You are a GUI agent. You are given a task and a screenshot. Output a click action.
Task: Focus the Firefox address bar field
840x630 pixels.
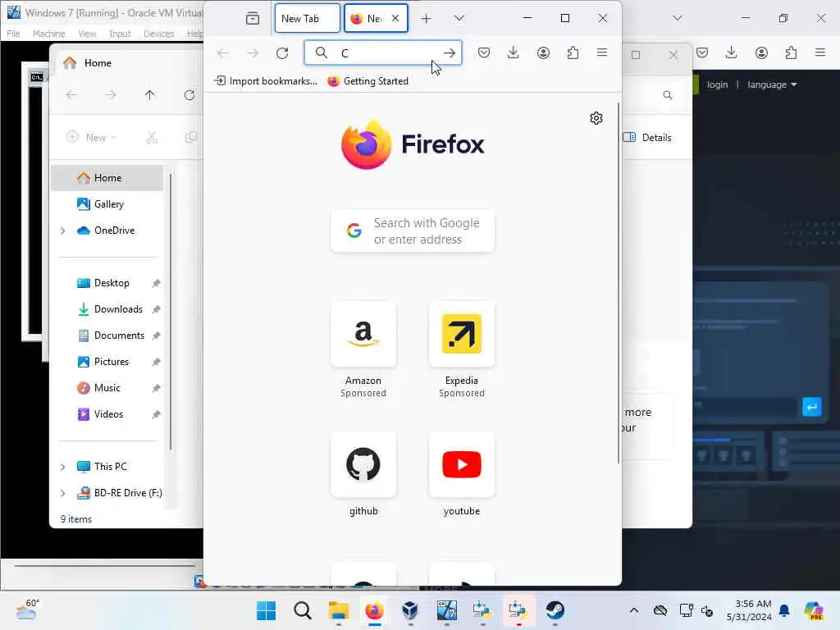[x=382, y=53]
